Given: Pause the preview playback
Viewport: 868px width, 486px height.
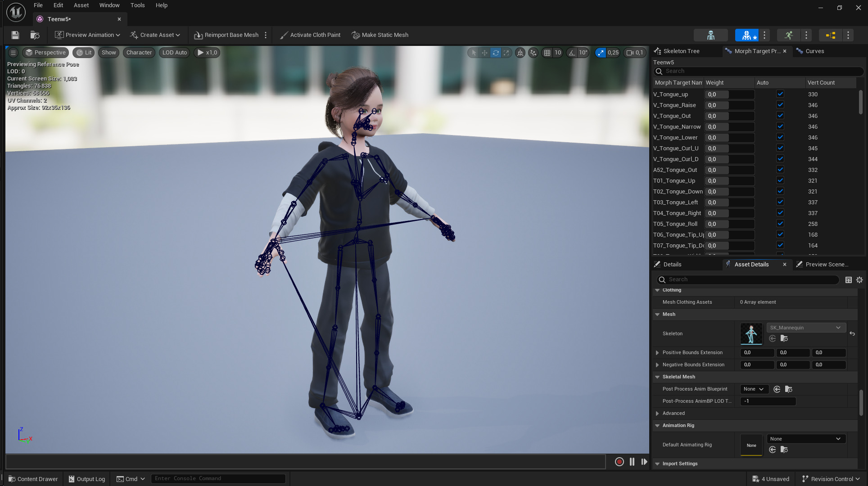Looking at the screenshot, I should pos(632,462).
